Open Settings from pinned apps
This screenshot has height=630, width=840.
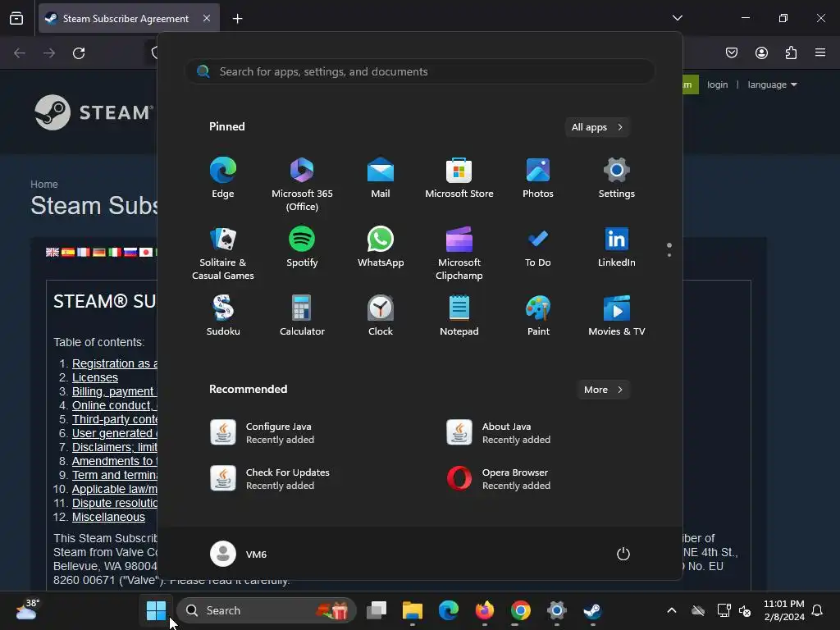pyautogui.click(x=617, y=178)
